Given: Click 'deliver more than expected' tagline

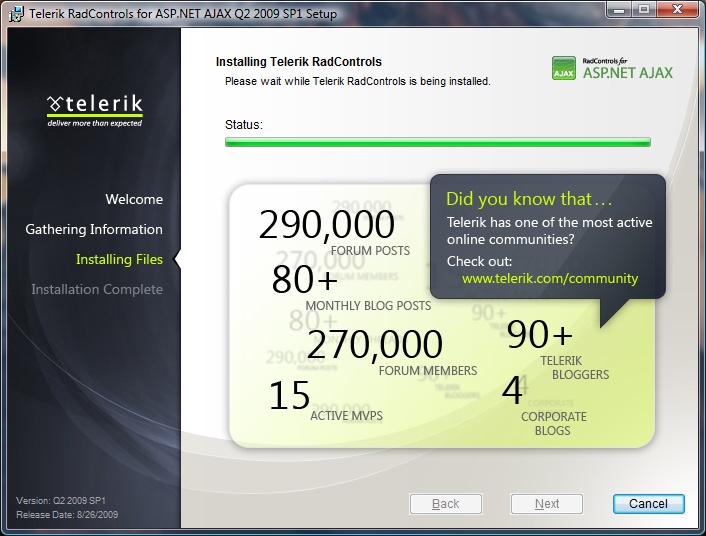Looking at the screenshot, I should (95, 123).
